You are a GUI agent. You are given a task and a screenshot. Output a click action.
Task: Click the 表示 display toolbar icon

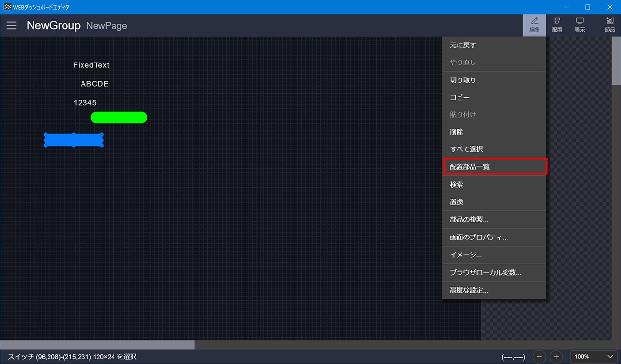click(x=579, y=25)
